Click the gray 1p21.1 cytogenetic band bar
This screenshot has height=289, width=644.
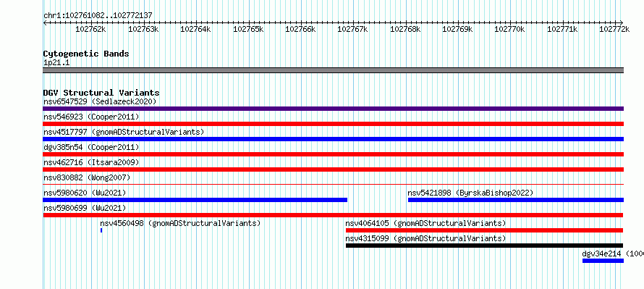[333, 70]
